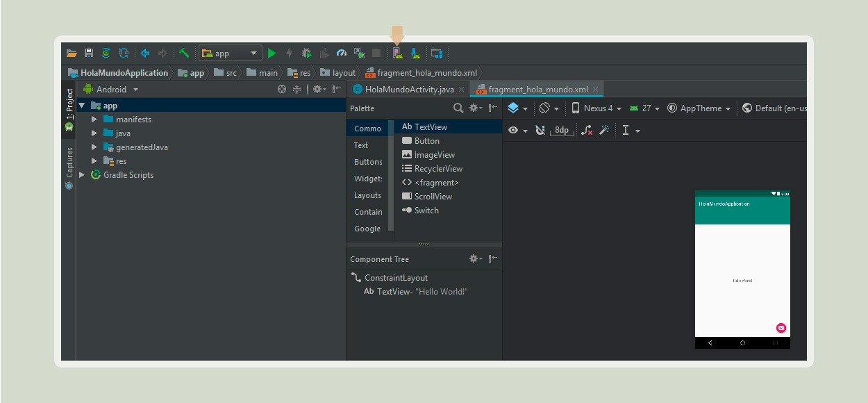Select the Buttons category in Palette
The image size is (868, 403).
pos(368,162)
